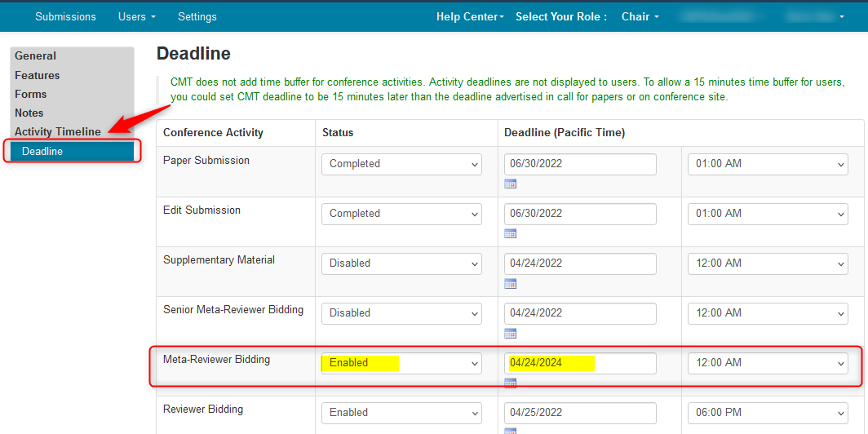Open calendar picker for Senior Meta-Reviewer Bidding
Viewport: 868px width, 434px height.
tap(511, 333)
